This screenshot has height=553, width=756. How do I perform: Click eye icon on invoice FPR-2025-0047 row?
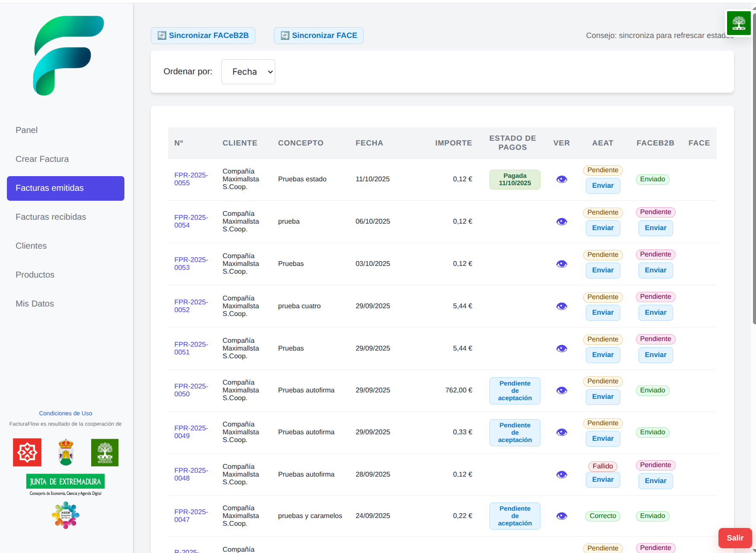click(562, 516)
